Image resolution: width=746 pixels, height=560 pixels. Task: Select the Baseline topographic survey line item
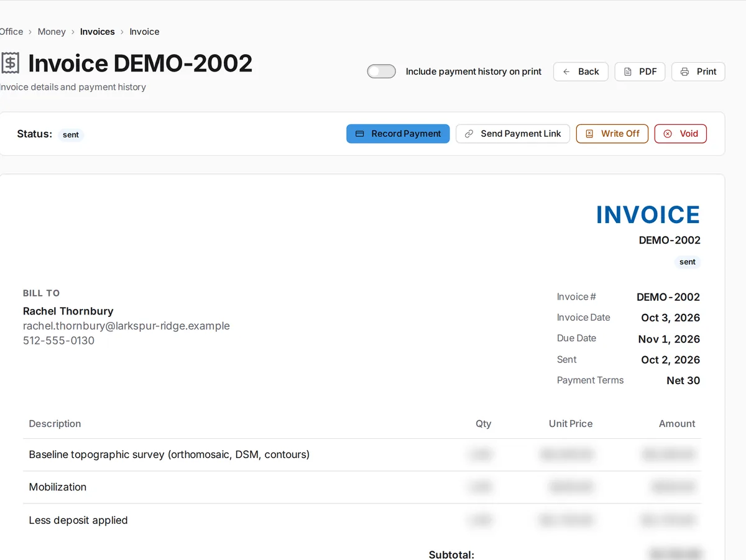362,454
